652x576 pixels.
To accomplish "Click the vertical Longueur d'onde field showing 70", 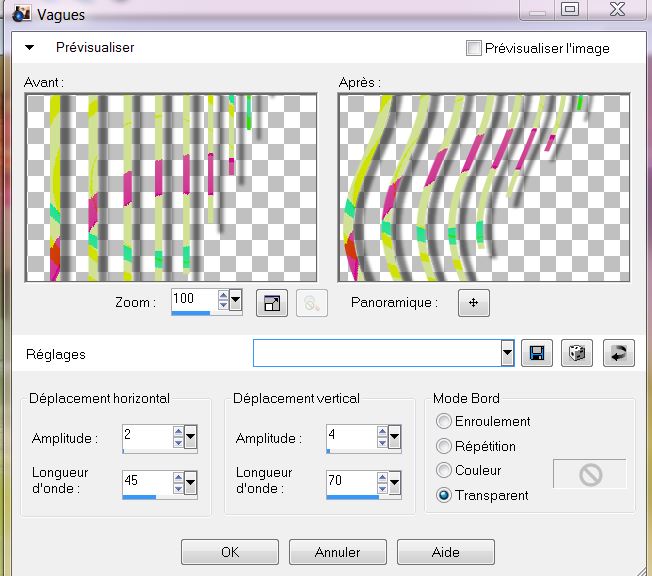I will pos(352,482).
